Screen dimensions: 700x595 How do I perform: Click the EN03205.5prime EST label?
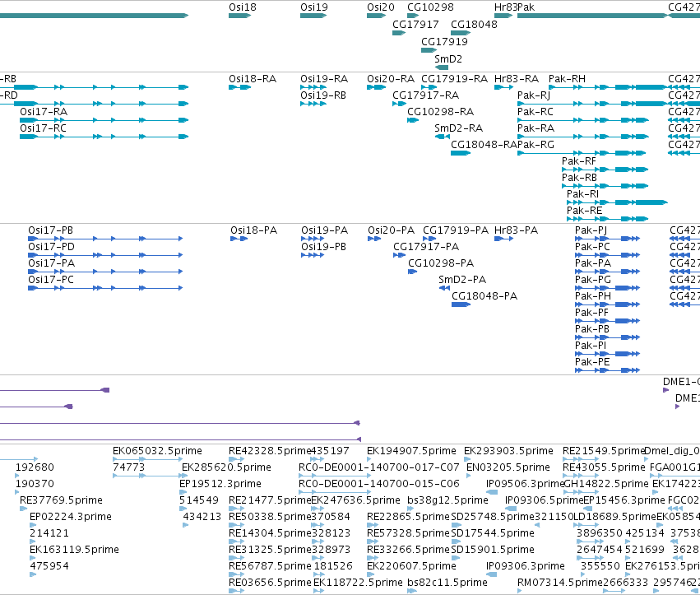pos(508,467)
